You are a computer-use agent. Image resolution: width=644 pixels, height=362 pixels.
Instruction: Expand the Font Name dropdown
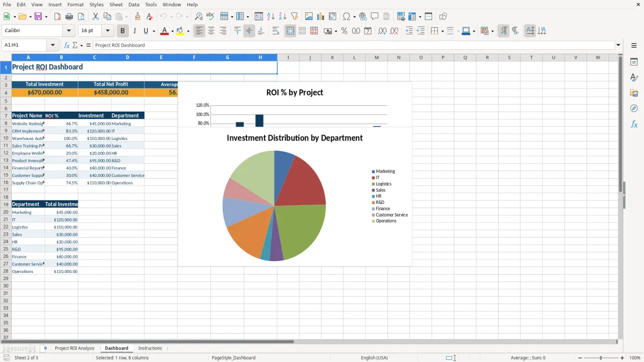69,31
